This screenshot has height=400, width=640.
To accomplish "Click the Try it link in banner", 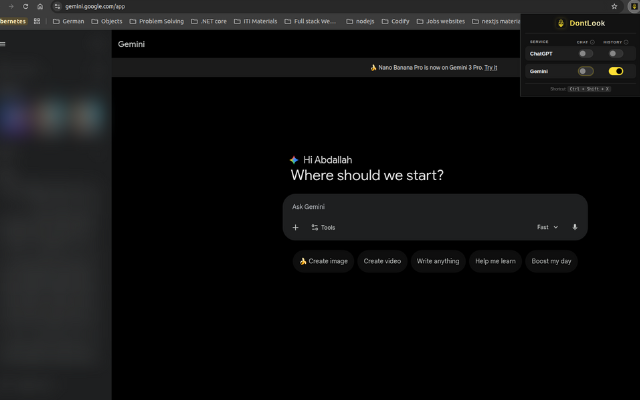I will pos(490,67).
